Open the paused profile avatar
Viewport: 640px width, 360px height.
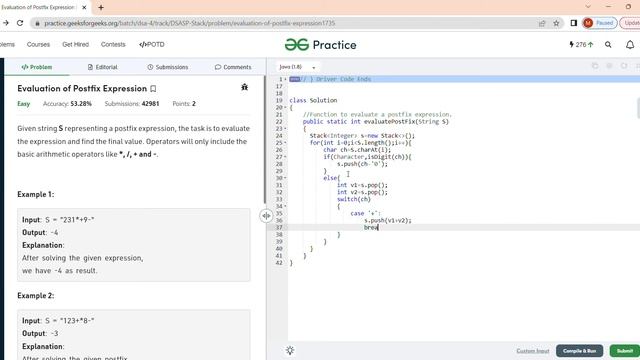(588, 23)
